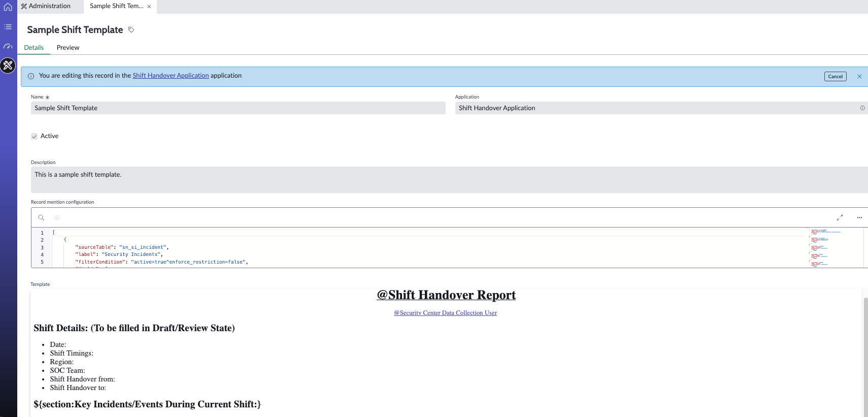Close the Sample Shift Tem... tab
The width and height of the screenshot is (868, 417).
(x=149, y=7)
